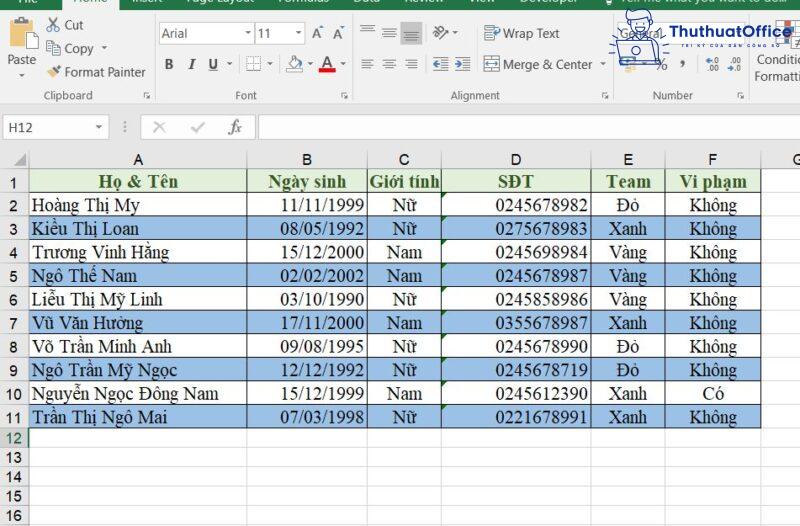
Task: Open the Paste options dropdown arrow
Action: point(21,76)
